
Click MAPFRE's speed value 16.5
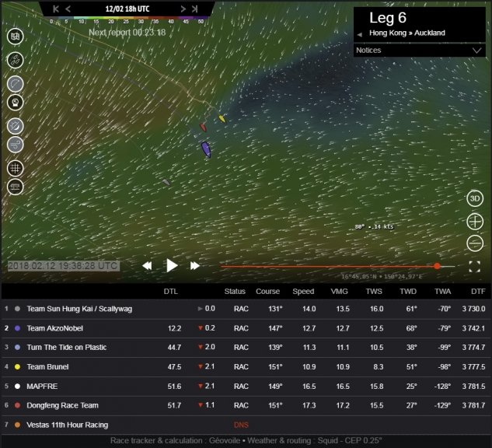click(x=309, y=387)
